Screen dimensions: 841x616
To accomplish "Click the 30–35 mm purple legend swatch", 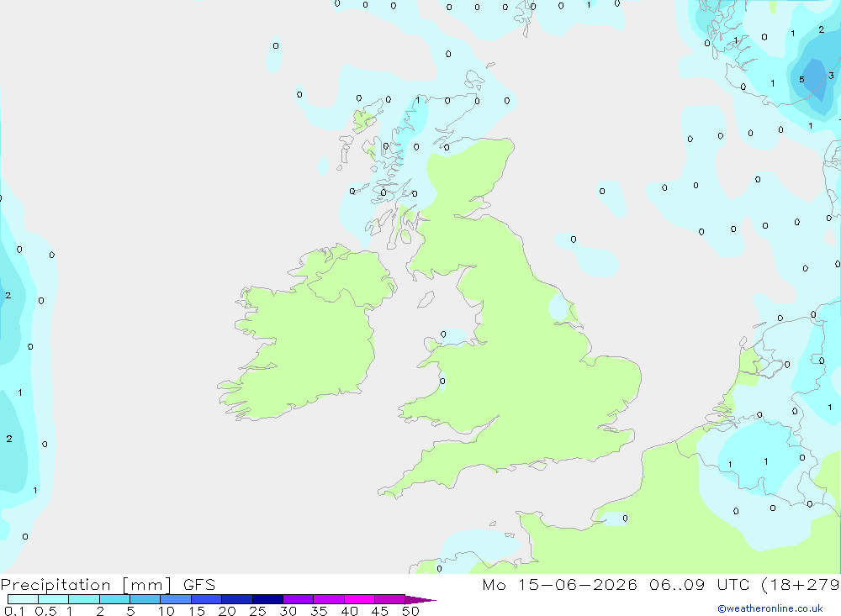I will (x=299, y=599).
